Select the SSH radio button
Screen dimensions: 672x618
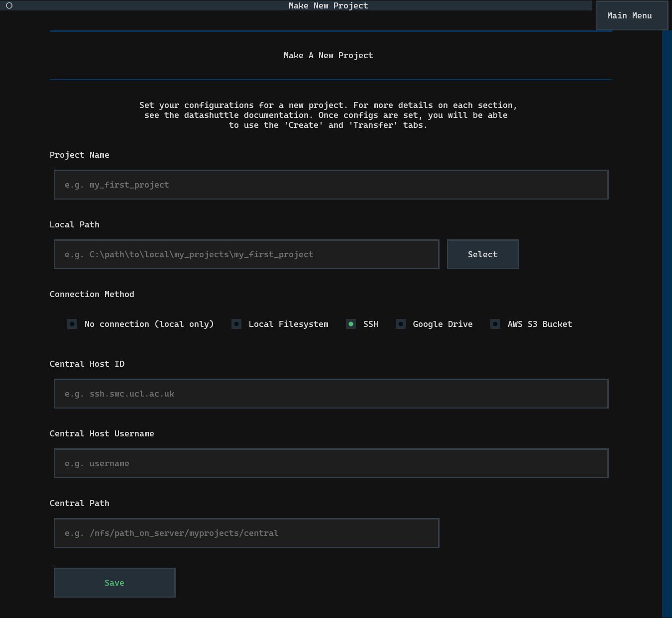pos(351,324)
